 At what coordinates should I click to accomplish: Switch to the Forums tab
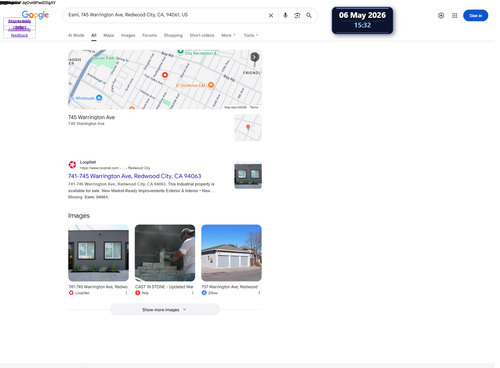149,35
